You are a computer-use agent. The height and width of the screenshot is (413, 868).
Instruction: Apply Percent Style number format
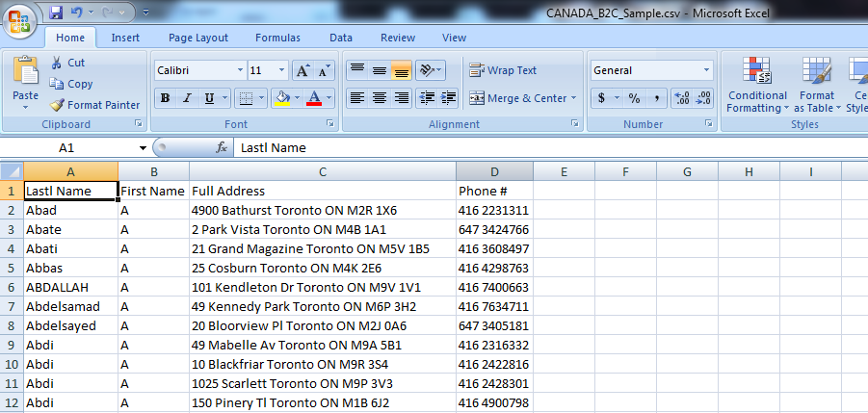[634, 98]
